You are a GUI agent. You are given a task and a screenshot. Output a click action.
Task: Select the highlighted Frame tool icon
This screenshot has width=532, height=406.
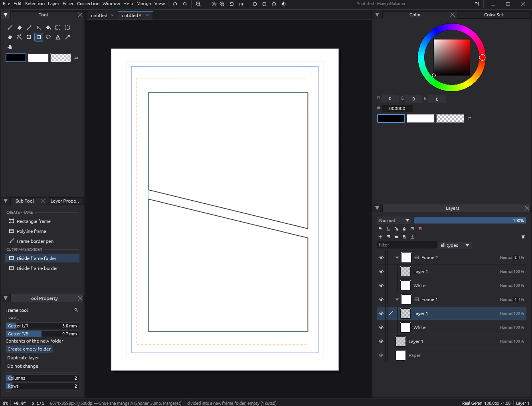pos(39,37)
